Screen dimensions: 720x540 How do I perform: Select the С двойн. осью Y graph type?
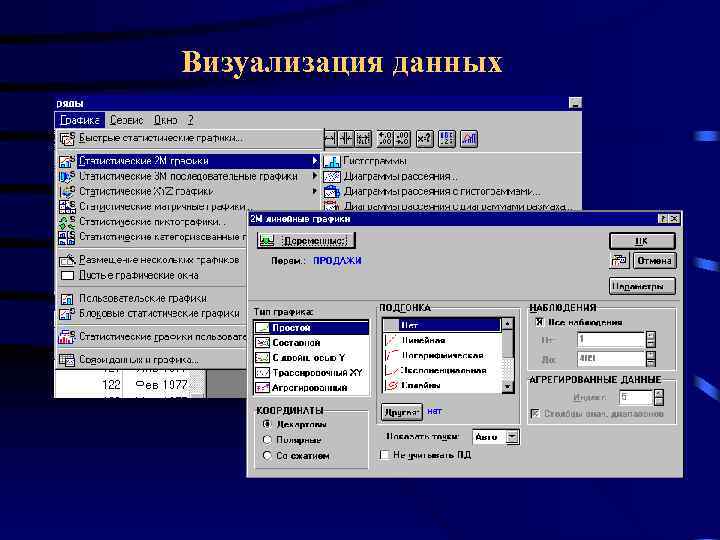[311, 358]
